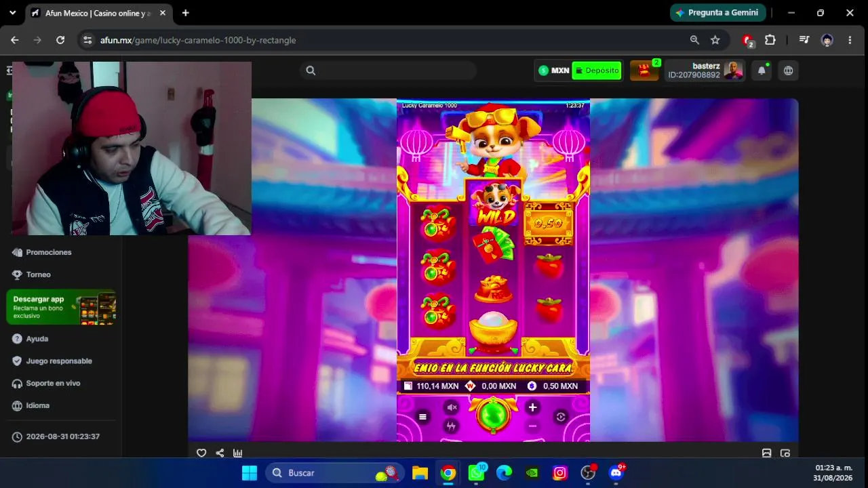Spin the slot with the green orb button
The image size is (868, 488).
click(x=493, y=415)
